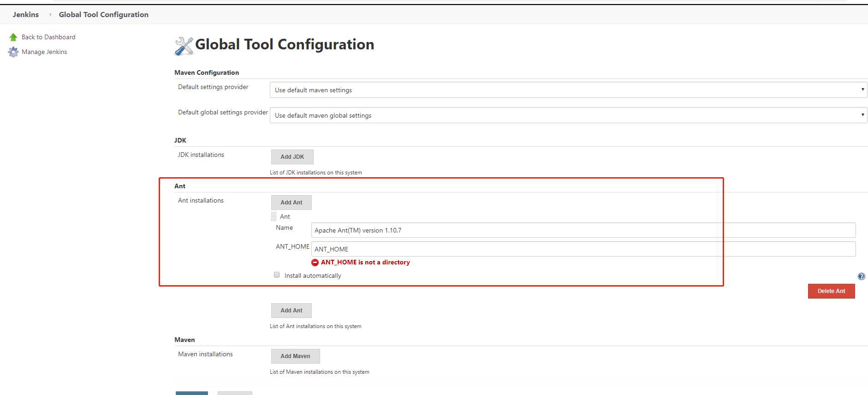This screenshot has width=868, height=395.
Task: Click the Add JDK button
Action: tap(292, 157)
